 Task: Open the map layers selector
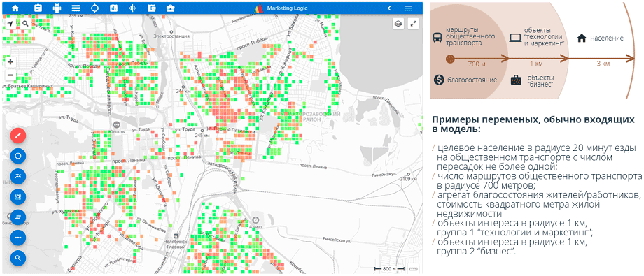[x=398, y=24]
